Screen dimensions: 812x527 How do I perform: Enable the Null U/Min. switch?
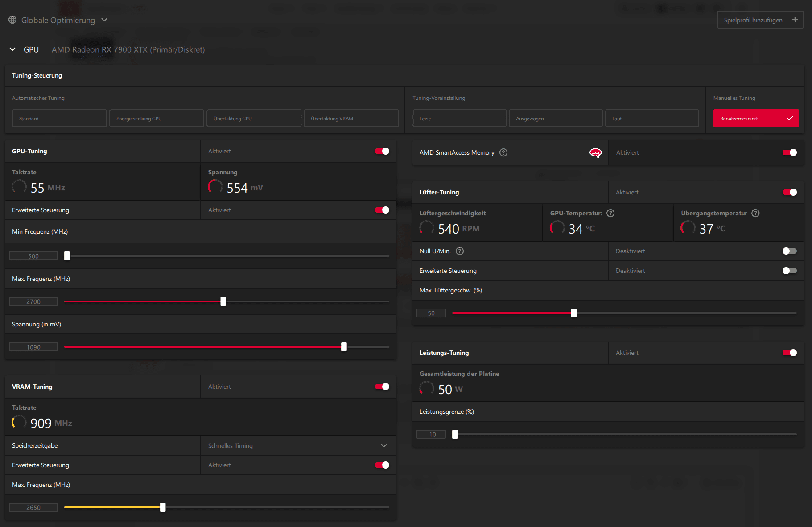[790, 251]
